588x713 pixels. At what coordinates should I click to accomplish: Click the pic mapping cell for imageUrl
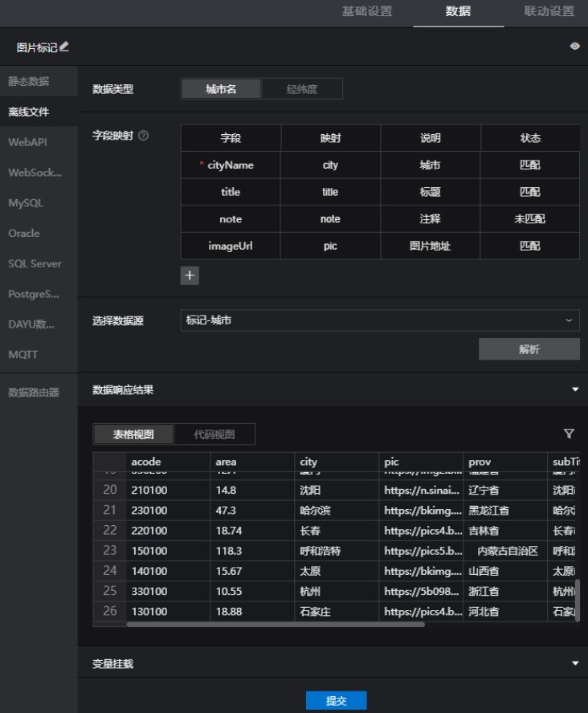click(x=330, y=246)
